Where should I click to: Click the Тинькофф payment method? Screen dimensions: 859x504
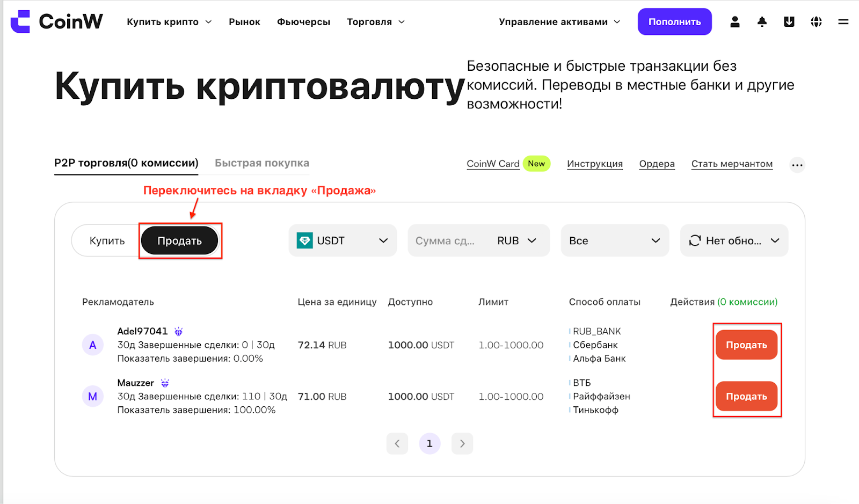[595, 410]
